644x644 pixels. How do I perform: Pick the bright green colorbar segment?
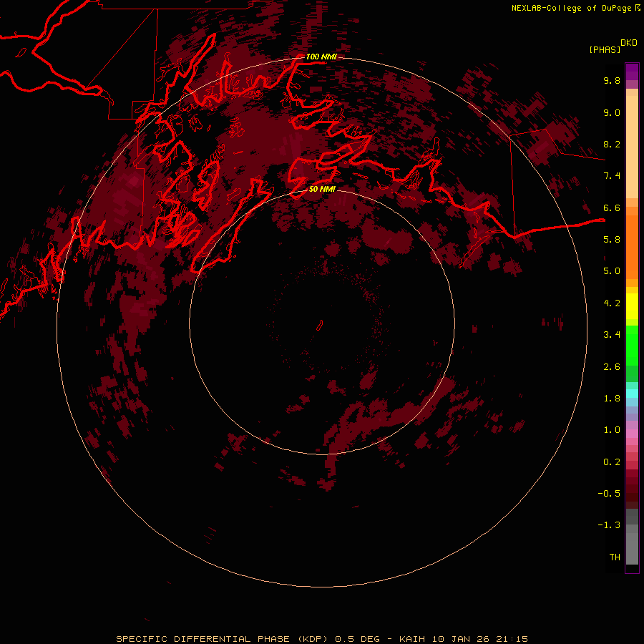pyautogui.click(x=632, y=345)
